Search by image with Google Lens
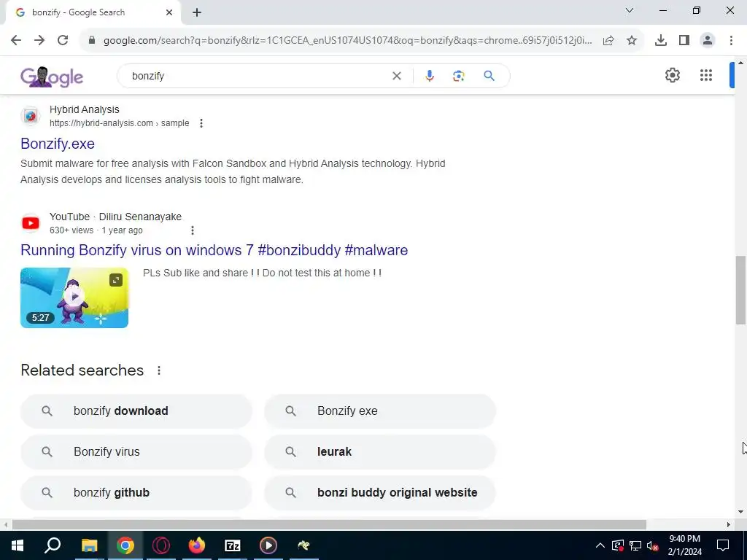 (458, 76)
